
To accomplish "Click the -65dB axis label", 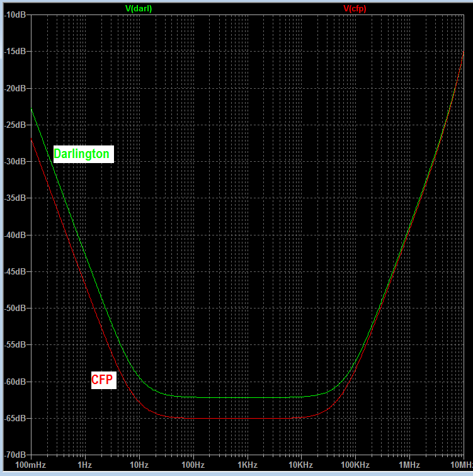I will pos(15,418).
